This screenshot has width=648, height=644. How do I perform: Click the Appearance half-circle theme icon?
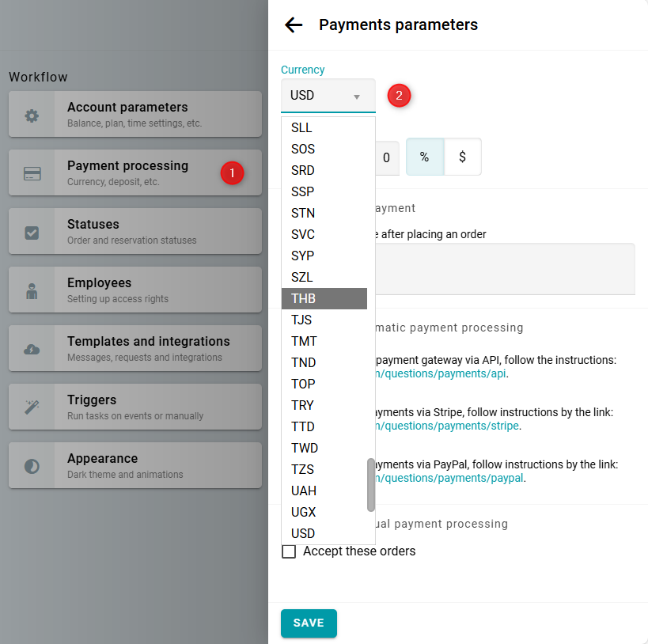pyautogui.click(x=32, y=467)
